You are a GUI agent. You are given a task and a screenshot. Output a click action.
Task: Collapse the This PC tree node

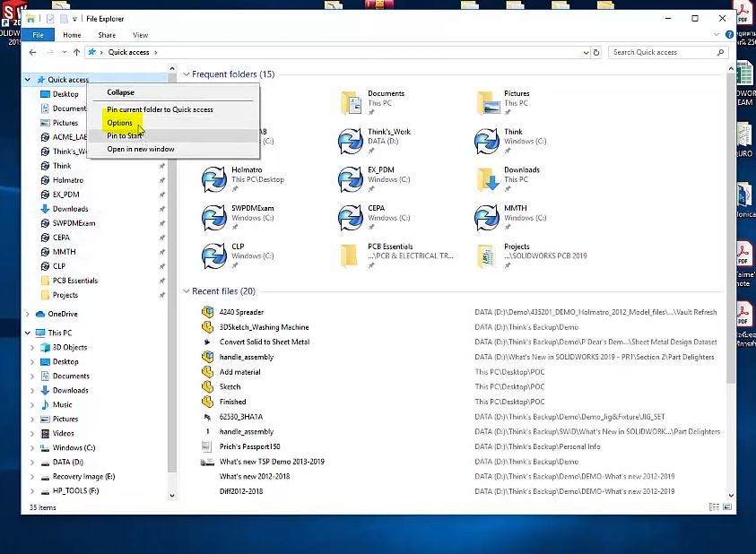point(28,333)
